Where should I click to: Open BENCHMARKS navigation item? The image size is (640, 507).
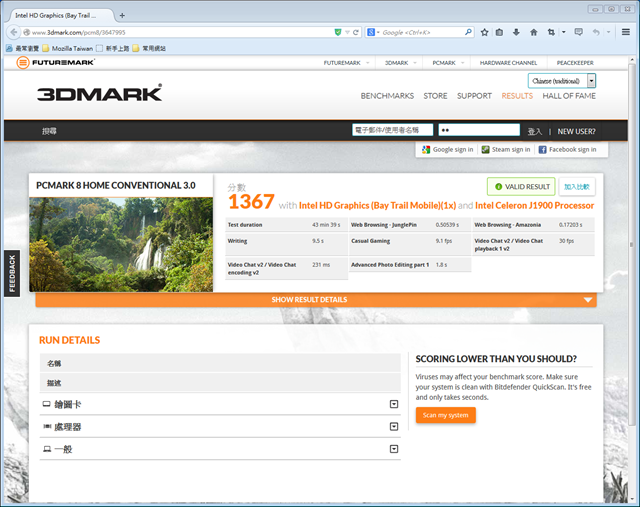tap(387, 96)
